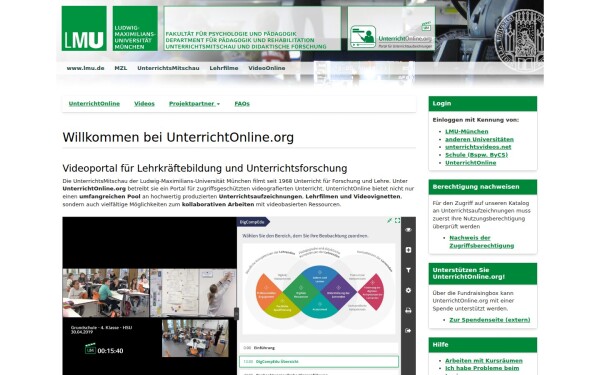Open the filter funnel icon in video sidebar
The width and height of the screenshot is (600, 375).
tap(408, 270)
